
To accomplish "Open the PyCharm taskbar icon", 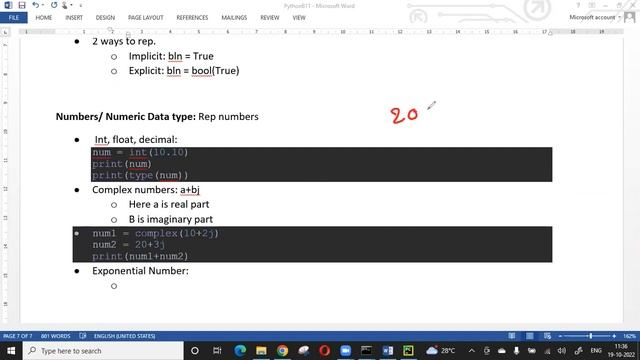I will click(x=409, y=351).
